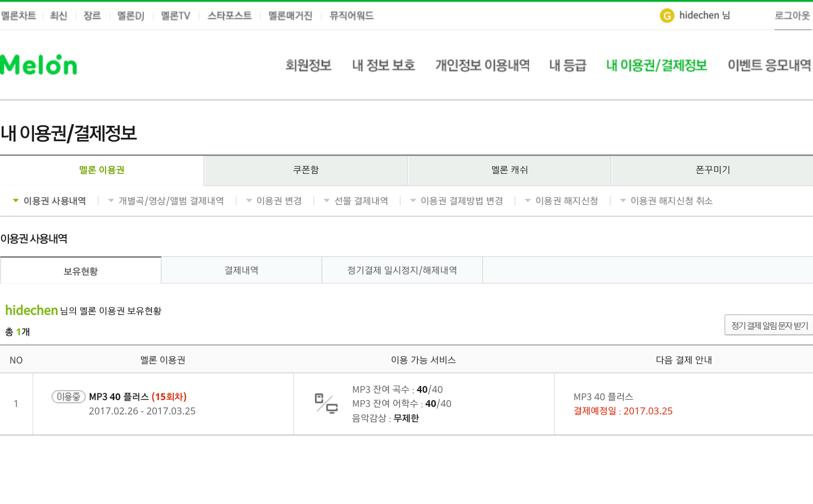Screen dimensions: 813x504
Task: Click MP3 잔여 어학수 40/40 text
Action: point(402,404)
